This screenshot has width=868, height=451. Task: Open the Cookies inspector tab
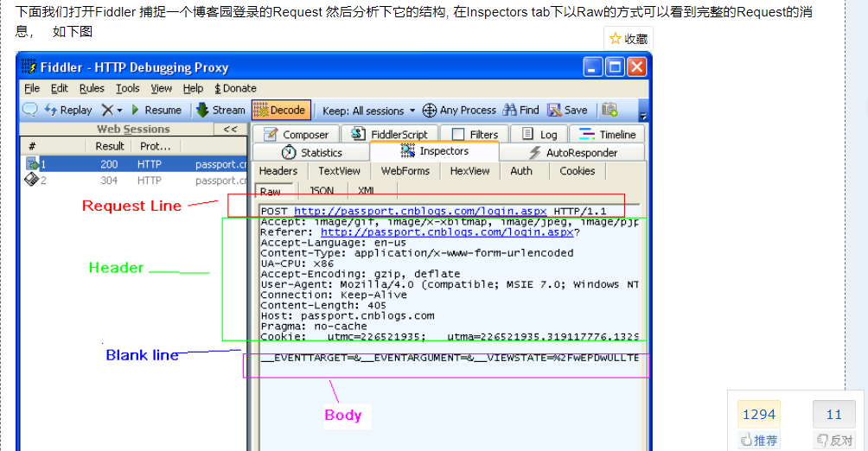click(x=577, y=171)
